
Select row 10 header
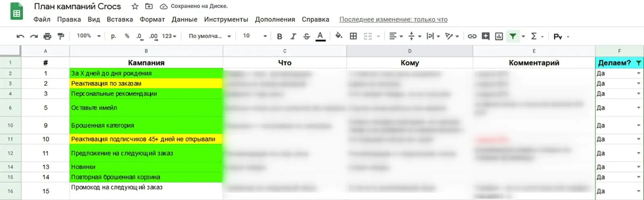coord(10,125)
